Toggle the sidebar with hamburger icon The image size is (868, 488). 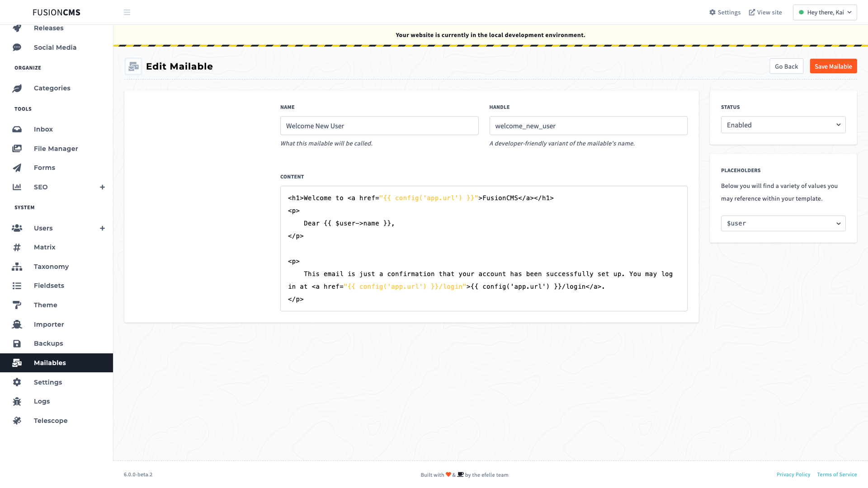point(127,12)
